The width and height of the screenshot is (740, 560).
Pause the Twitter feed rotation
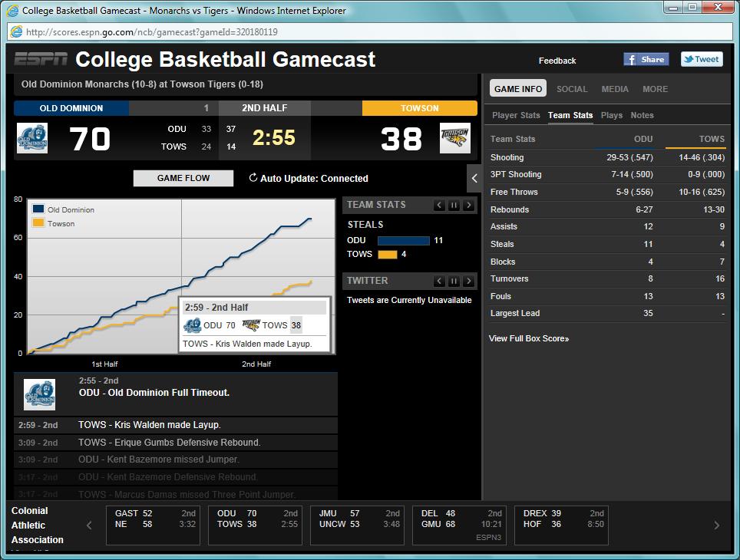tap(454, 282)
